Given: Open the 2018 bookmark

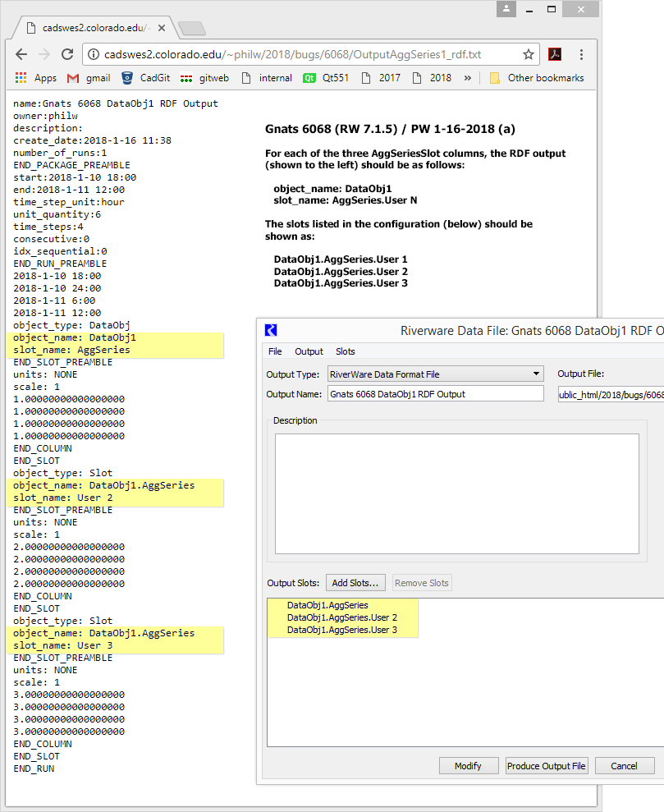Looking at the screenshot, I should (432, 78).
